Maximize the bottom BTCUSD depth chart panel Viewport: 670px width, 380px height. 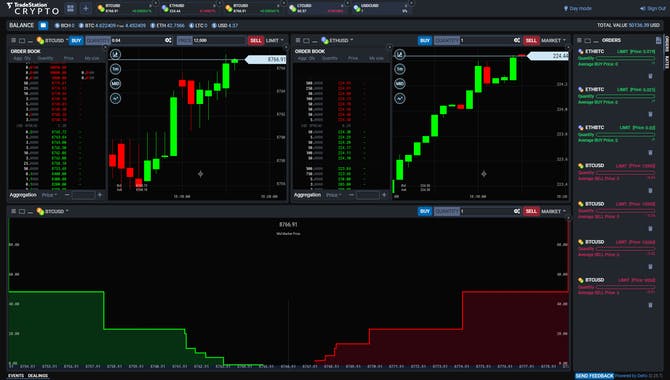[22, 212]
